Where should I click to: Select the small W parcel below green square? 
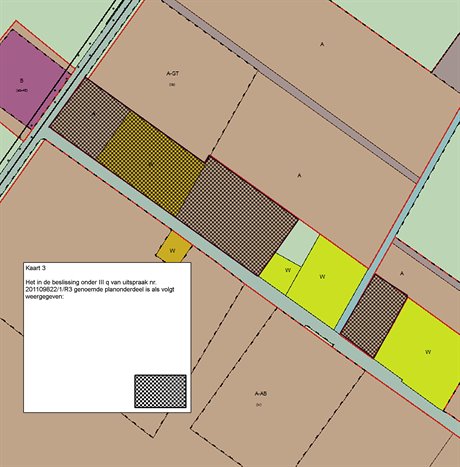[x=280, y=273]
